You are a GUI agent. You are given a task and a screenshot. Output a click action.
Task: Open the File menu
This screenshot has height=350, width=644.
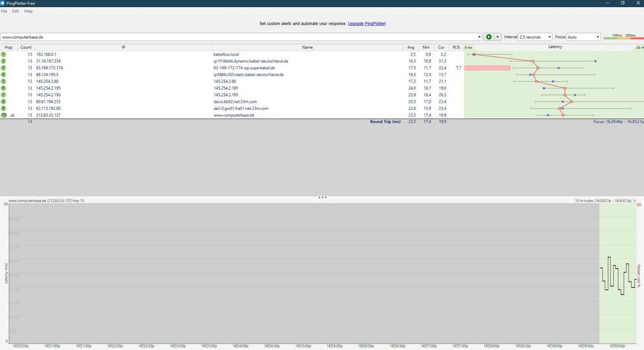(x=4, y=11)
